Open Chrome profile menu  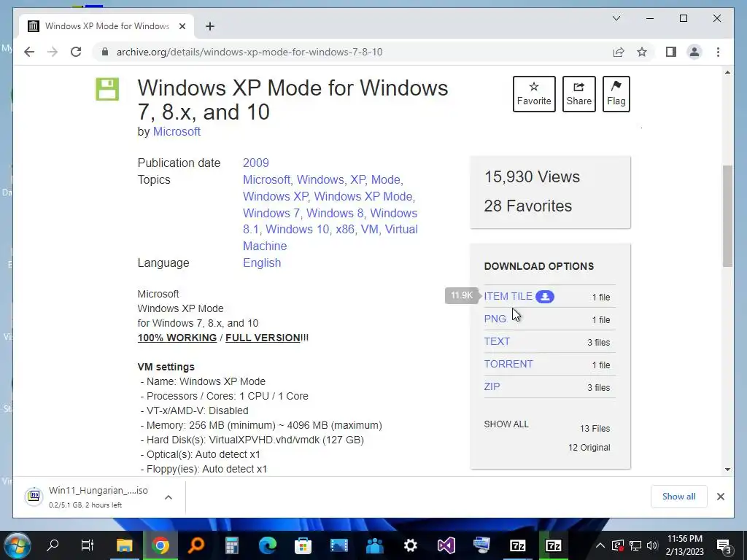[694, 52]
